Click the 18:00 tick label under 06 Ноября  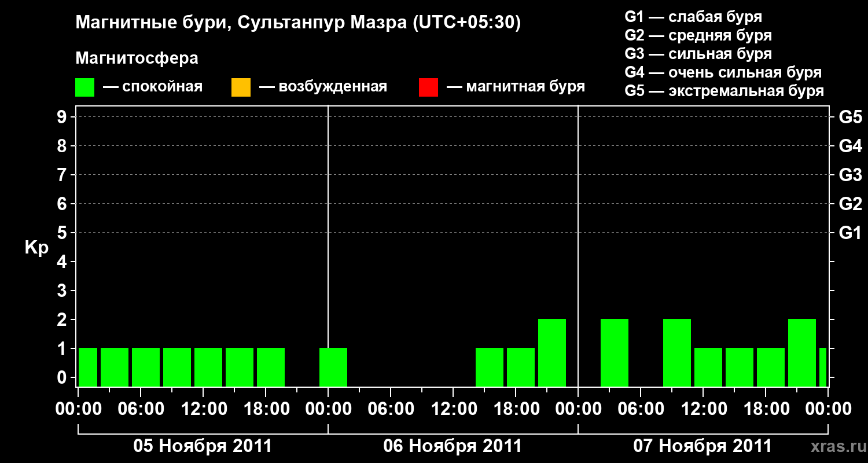point(516,409)
